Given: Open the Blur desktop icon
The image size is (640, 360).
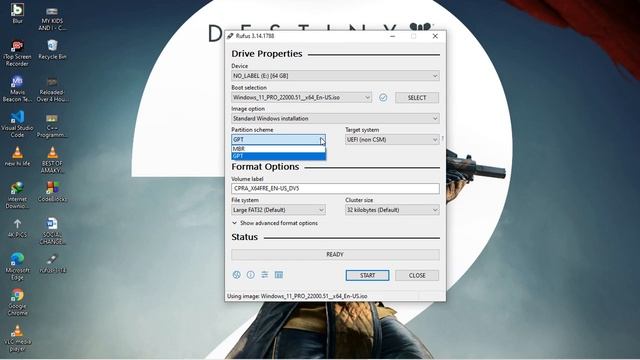Looking at the screenshot, I should (17, 13).
